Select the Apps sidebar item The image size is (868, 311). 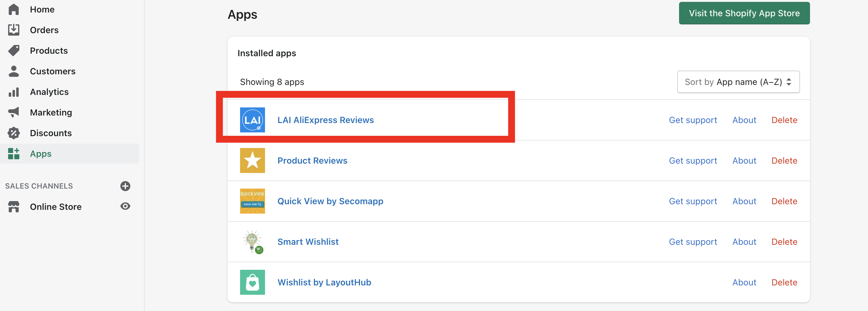(x=70, y=154)
